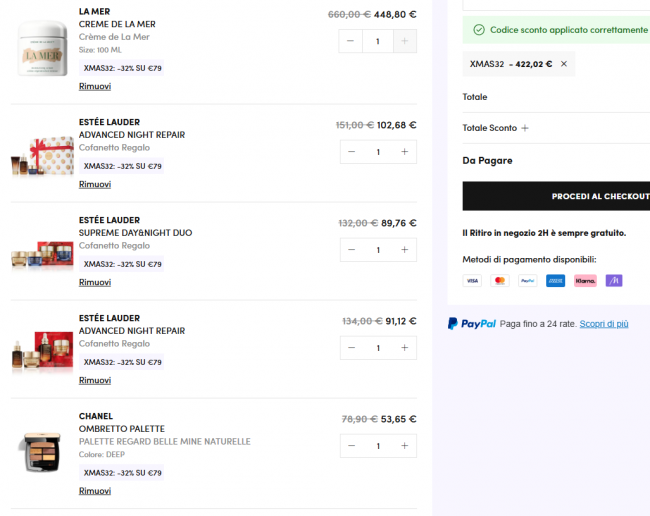
Task: Select the Mastercard payment icon
Action: click(500, 281)
